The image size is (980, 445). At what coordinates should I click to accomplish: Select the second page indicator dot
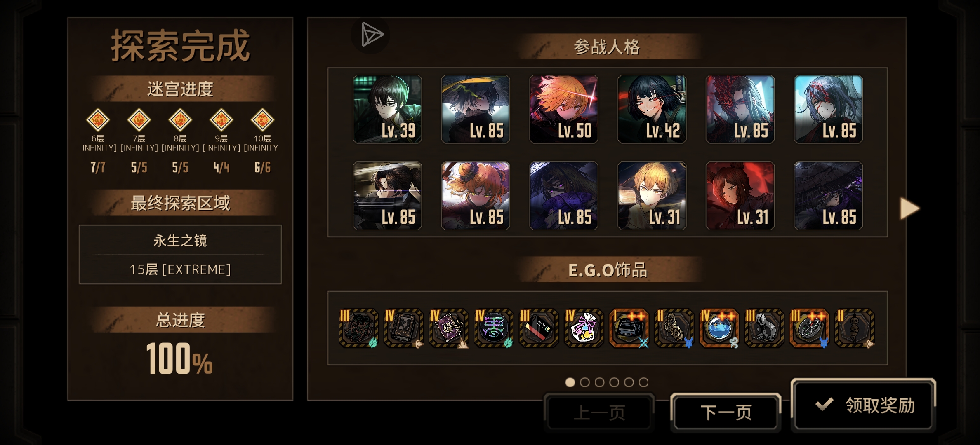tap(585, 382)
